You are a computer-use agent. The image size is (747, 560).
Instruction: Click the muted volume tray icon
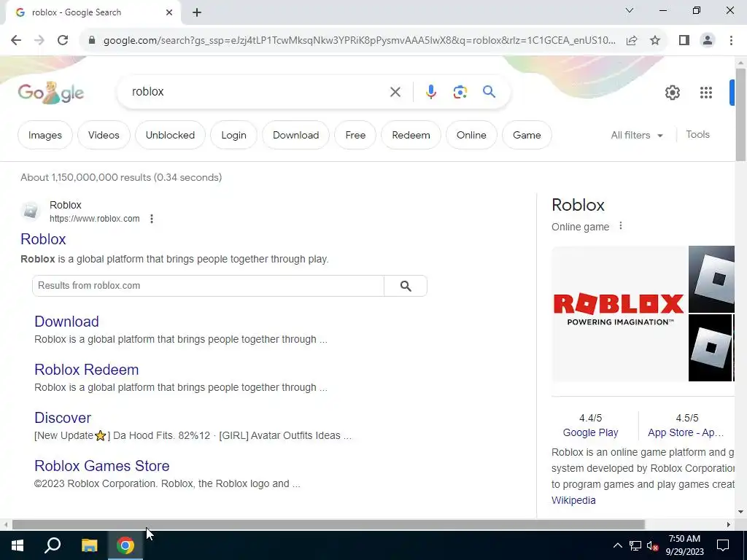coord(652,545)
